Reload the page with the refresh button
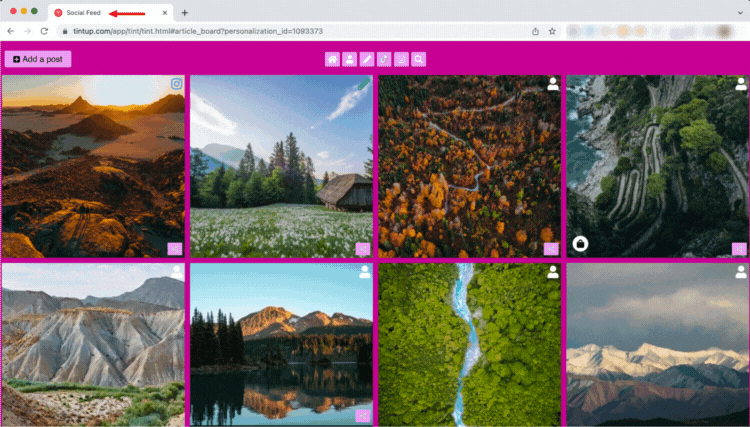 (44, 31)
